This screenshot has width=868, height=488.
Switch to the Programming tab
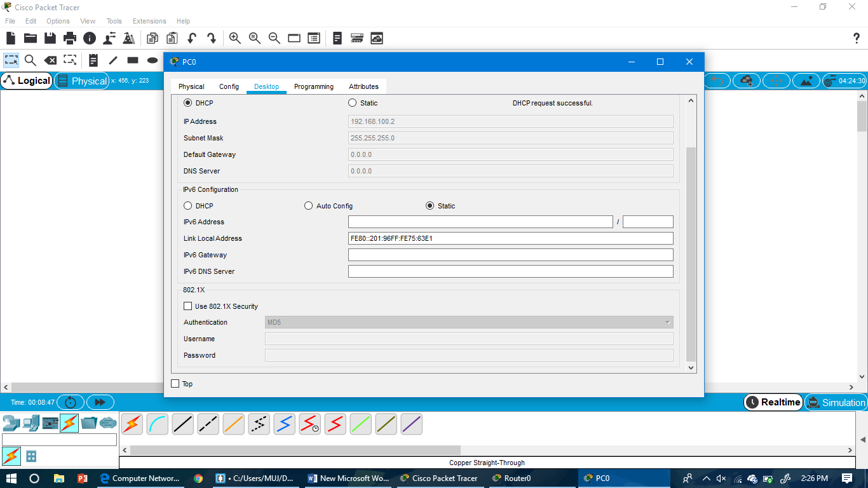click(313, 86)
